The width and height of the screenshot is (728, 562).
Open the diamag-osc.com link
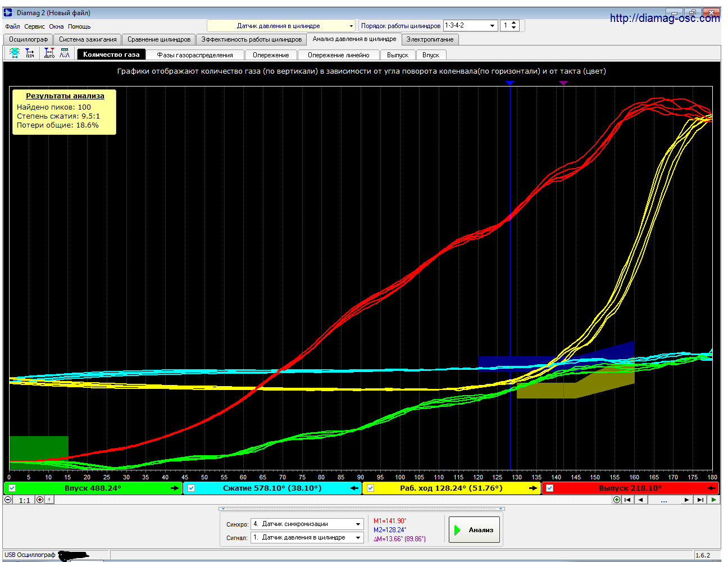(x=665, y=18)
